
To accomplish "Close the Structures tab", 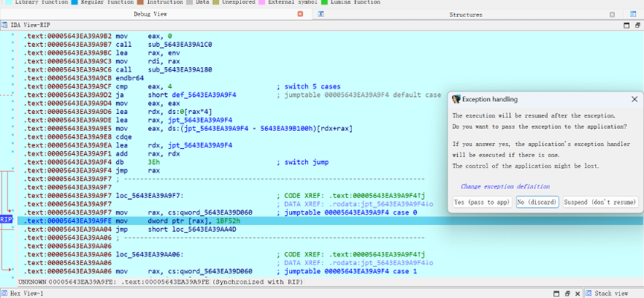I will [612, 14].
